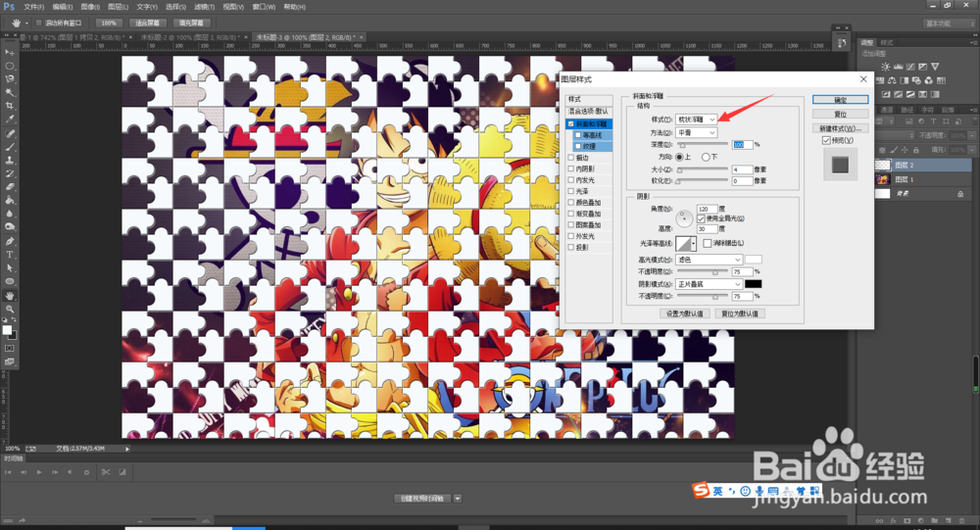Click the 新建样式 button

pyautogui.click(x=841, y=128)
